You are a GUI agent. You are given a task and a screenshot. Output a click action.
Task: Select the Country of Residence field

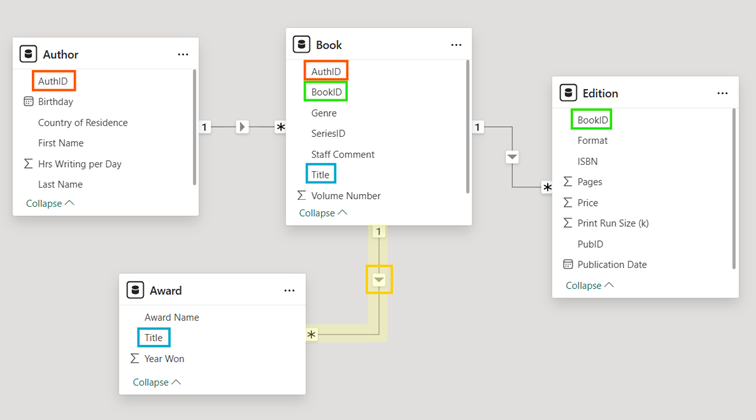(x=83, y=122)
